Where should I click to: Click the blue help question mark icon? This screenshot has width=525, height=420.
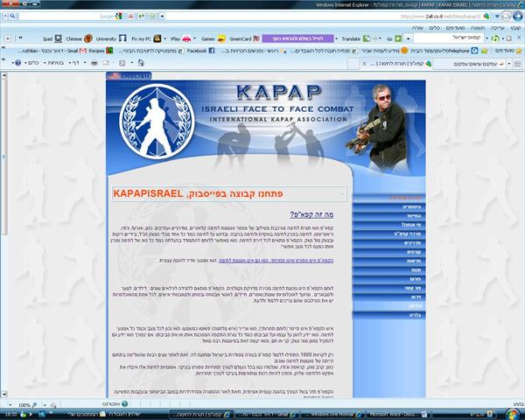click(x=18, y=63)
